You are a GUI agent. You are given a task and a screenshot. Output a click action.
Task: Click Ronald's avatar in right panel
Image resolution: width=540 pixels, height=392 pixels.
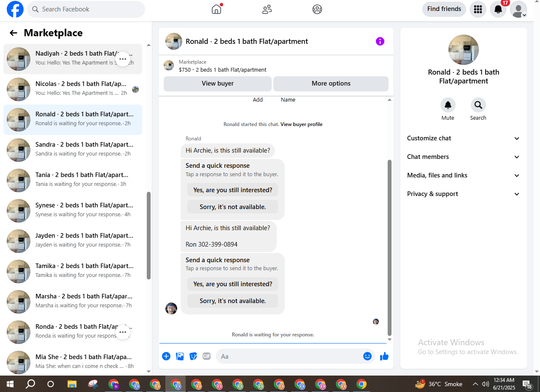pyautogui.click(x=464, y=50)
